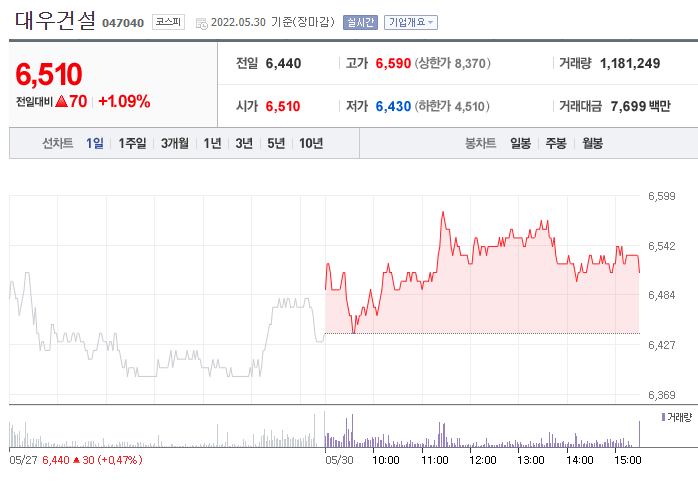Click the 2022.05.30 기준(장마감) date text
This screenshot has width=698, height=482.
pyautogui.click(x=272, y=22)
